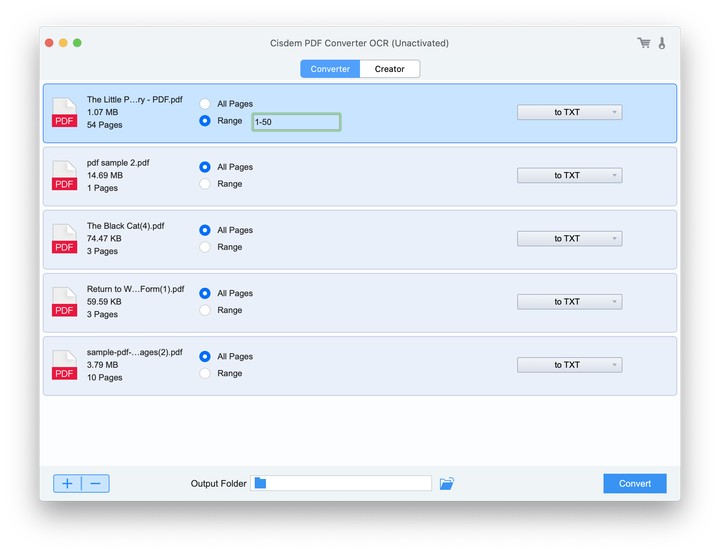Open format dropdown for The Black Cat(4).pdf
This screenshot has width=720, height=553.
coord(569,238)
